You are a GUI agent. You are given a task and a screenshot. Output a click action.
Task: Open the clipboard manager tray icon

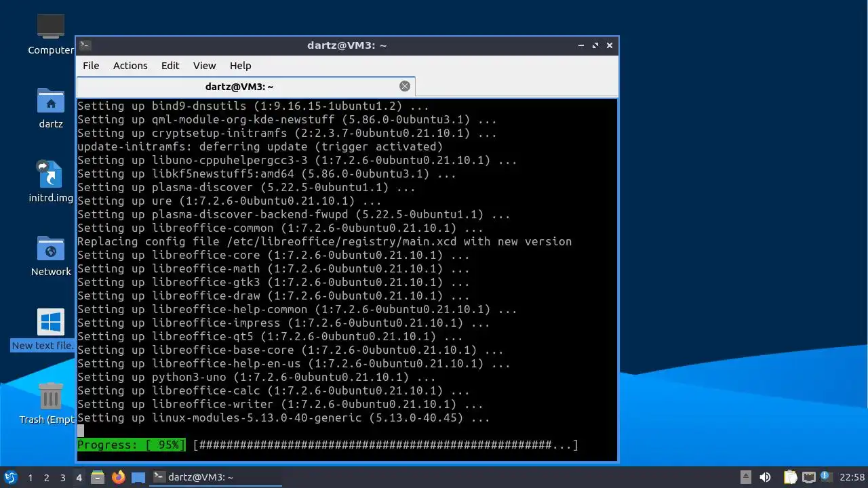tap(790, 477)
